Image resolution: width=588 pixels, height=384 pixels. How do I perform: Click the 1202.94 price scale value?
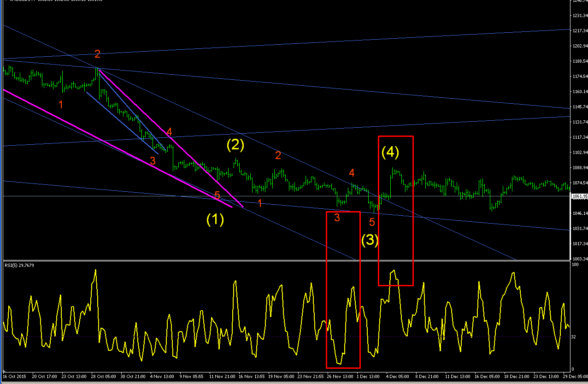pyautogui.click(x=579, y=46)
